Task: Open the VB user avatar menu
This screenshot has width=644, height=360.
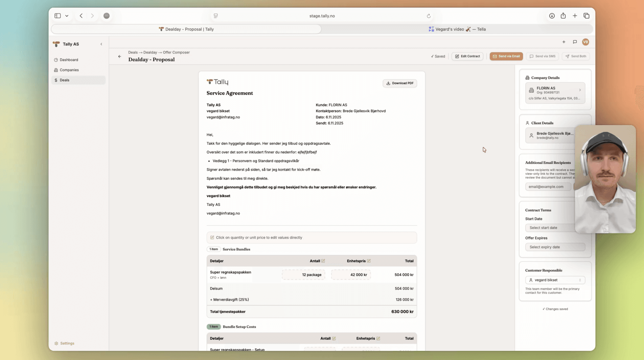Action: tap(585, 42)
